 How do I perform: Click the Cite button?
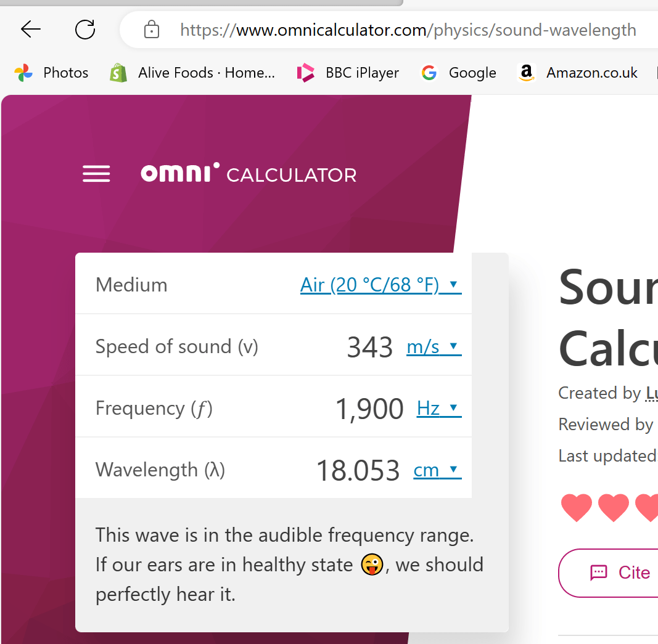609,573
